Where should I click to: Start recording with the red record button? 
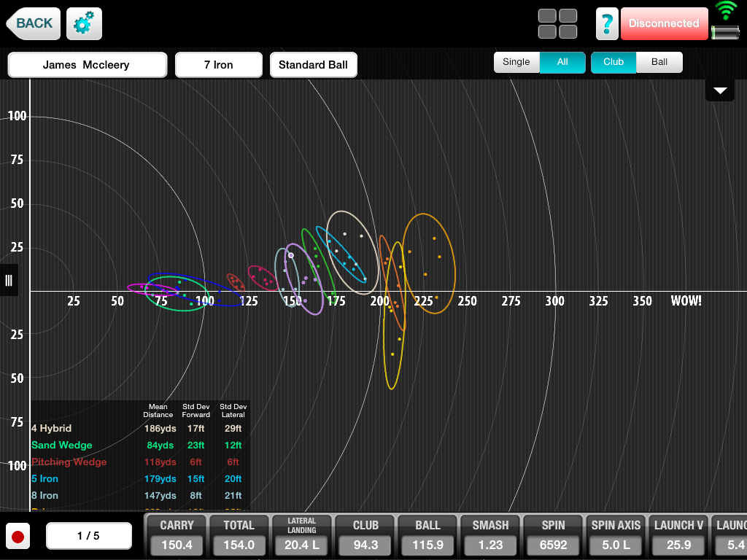click(18, 536)
